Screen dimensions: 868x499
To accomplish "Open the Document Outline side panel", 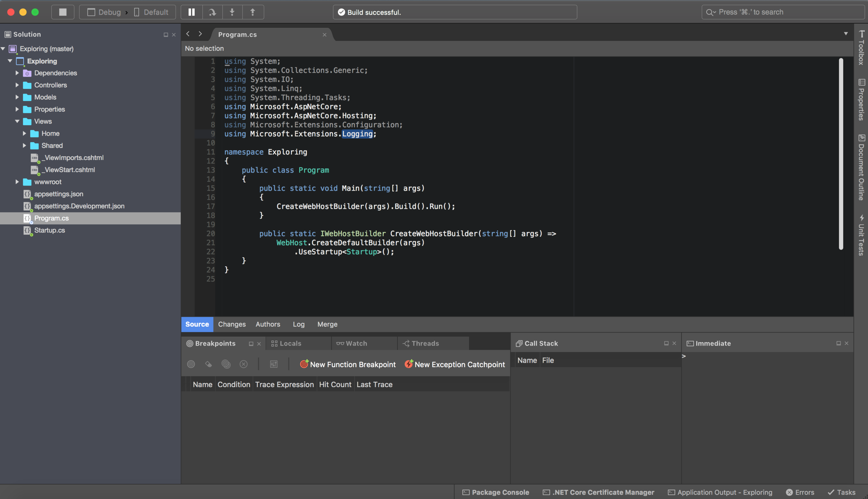I will tap(861, 167).
